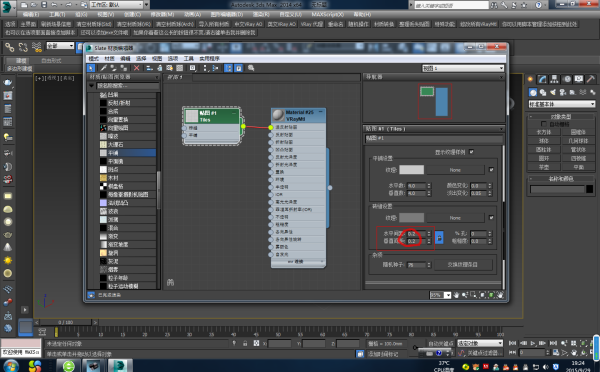This screenshot has height=372, width=600.
Task: Click the Bind to Space Warp toolbar icon
Action: [x=36, y=47]
